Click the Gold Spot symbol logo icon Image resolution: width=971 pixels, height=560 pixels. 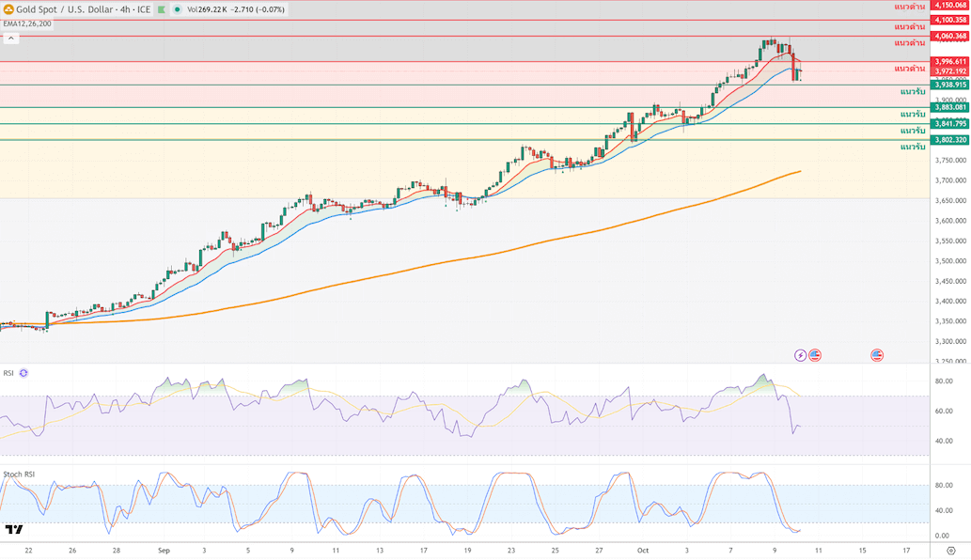click(8, 8)
